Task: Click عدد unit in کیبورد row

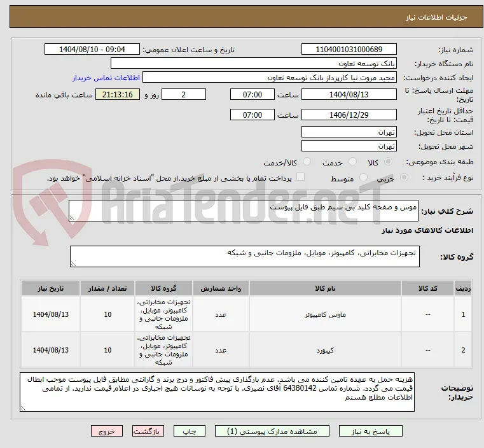Action: tap(221, 350)
